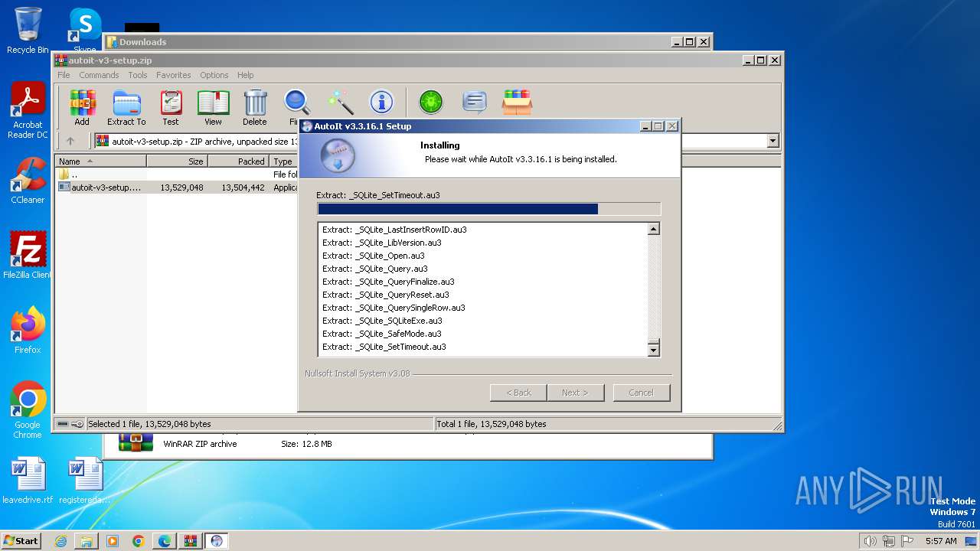The height and width of the screenshot is (551, 980).
Task: Click extract log scrollbar up arrow
Action: (x=653, y=229)
